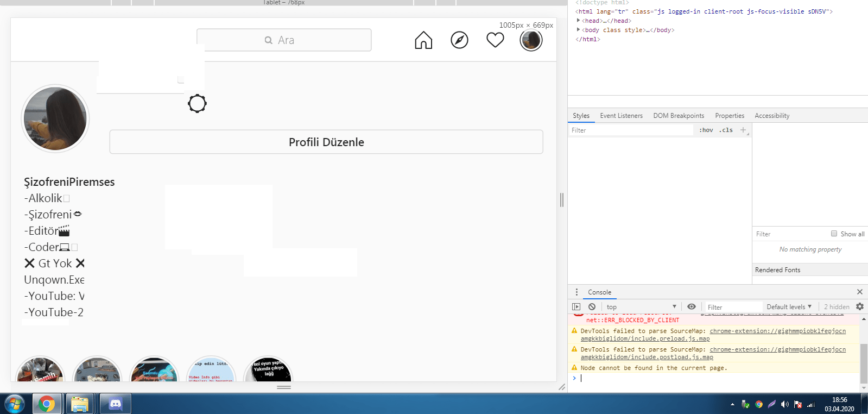
Task: Open the second story highlight
Action: point(98,369)
